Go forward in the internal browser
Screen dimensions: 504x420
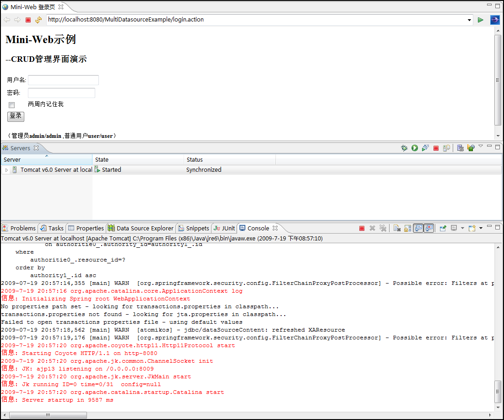click(17, 20)
